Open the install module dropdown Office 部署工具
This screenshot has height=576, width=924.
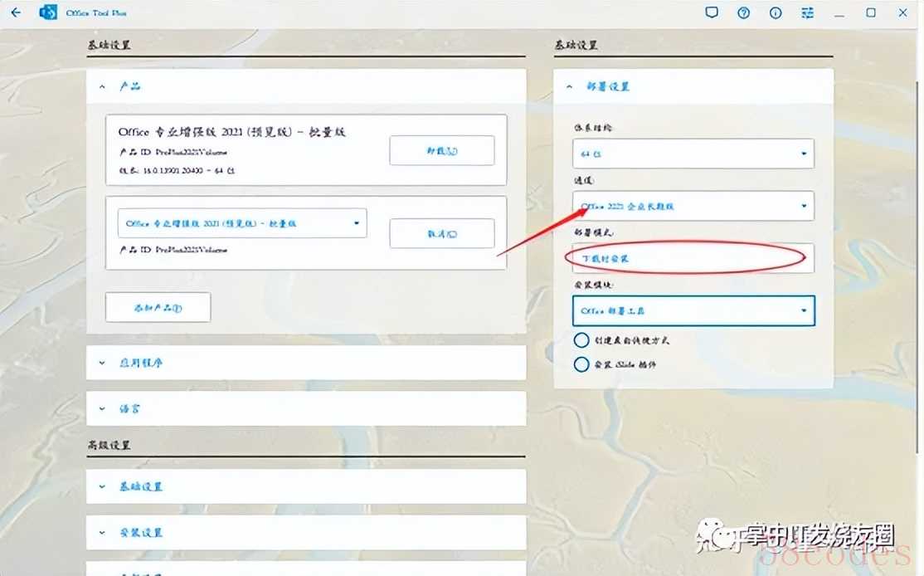click(693, 311)
